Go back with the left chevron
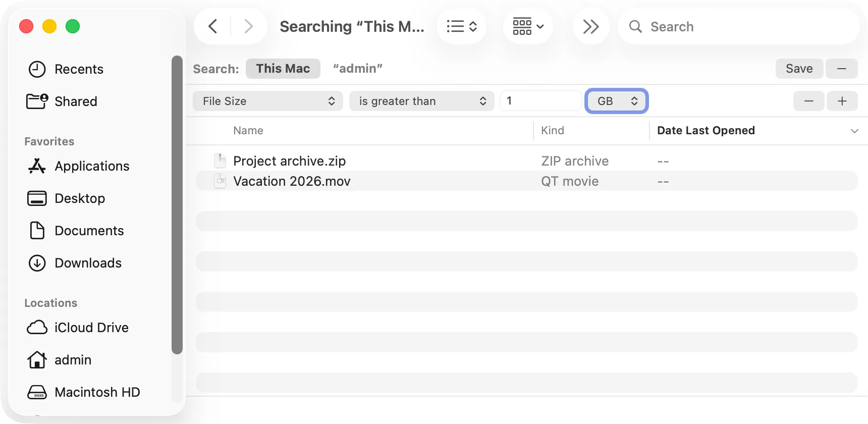This screenshot has height=424, width=868. click(213, 26)
